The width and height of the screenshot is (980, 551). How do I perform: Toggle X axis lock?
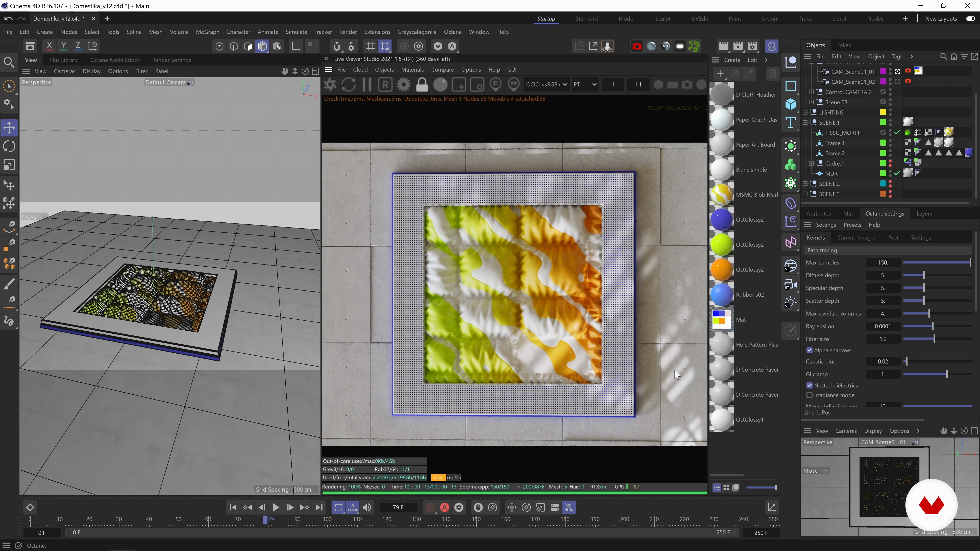(x=49, y=46)
